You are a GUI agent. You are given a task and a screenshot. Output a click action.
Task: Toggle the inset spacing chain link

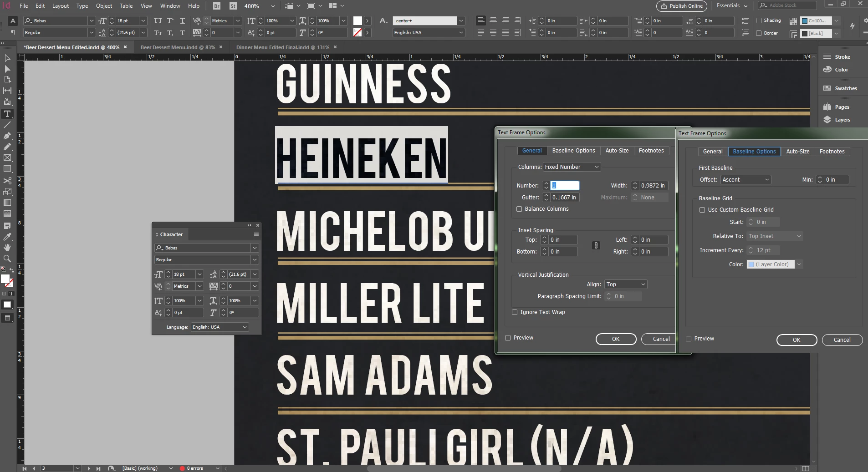596,246
